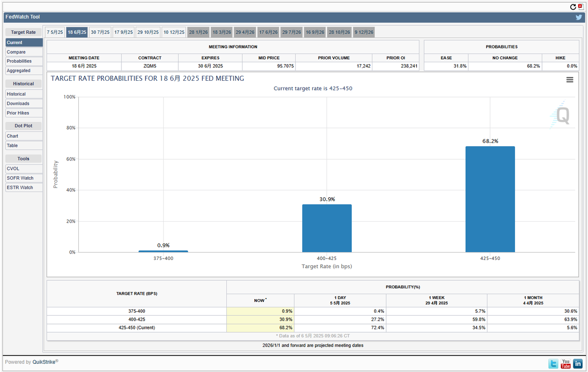The width and height of the screenshot is (588, 372).
Task: Click the refresh icon at top right
Action: pos(573,7)
